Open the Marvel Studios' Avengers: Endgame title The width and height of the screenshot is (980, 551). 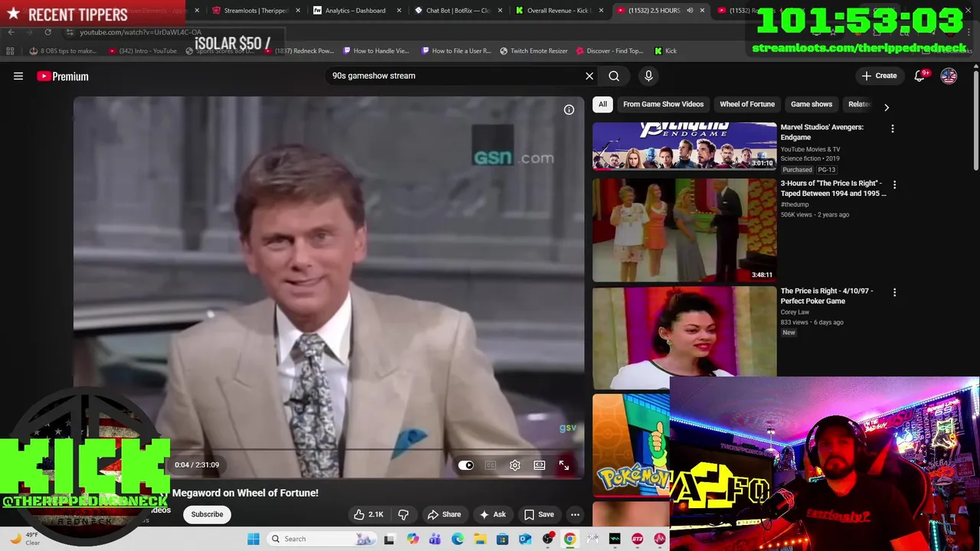coord(822,132)
